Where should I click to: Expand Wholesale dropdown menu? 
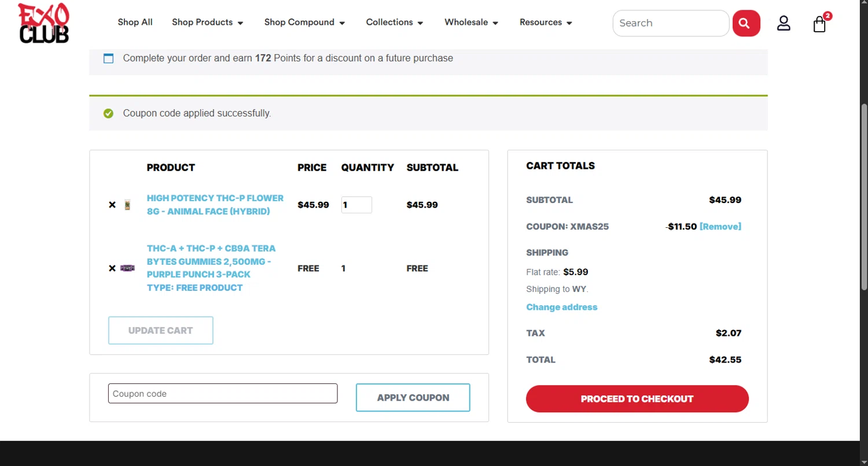point(472,23)
